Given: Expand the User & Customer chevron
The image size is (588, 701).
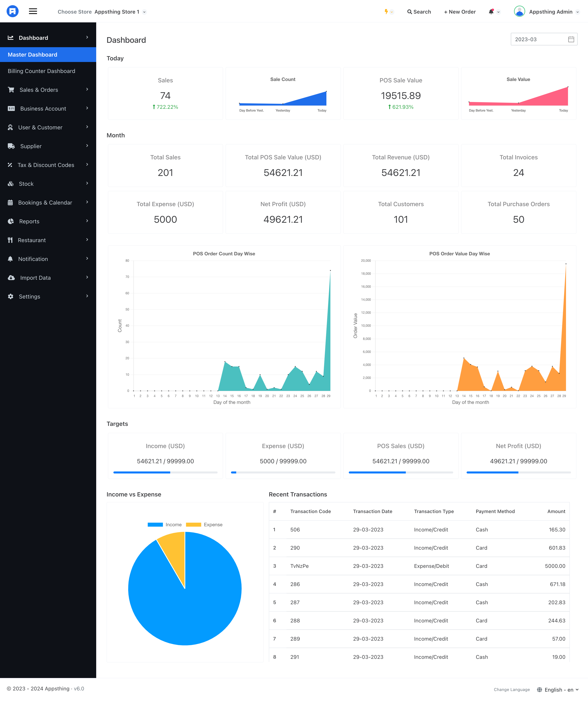Looking at the screenshot, I should click(x=87, y=127).
